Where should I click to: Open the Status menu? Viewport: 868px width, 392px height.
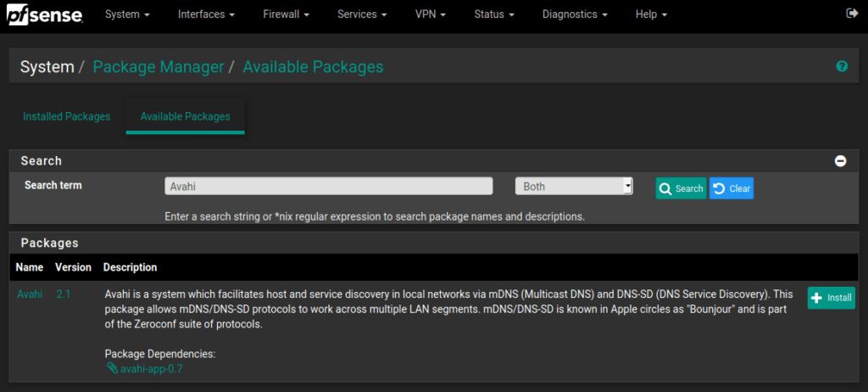[x=494, y=15]
